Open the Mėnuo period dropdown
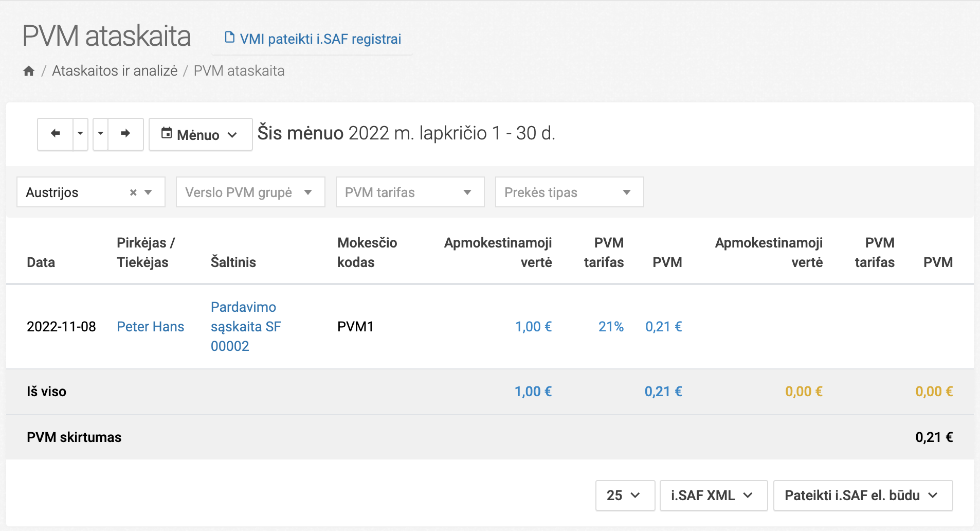 (200, 134)
